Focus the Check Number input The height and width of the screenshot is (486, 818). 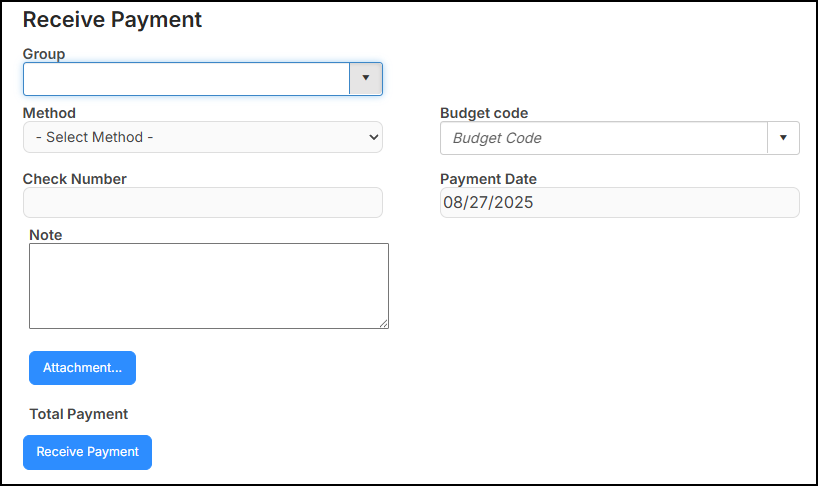pos(203,203)
